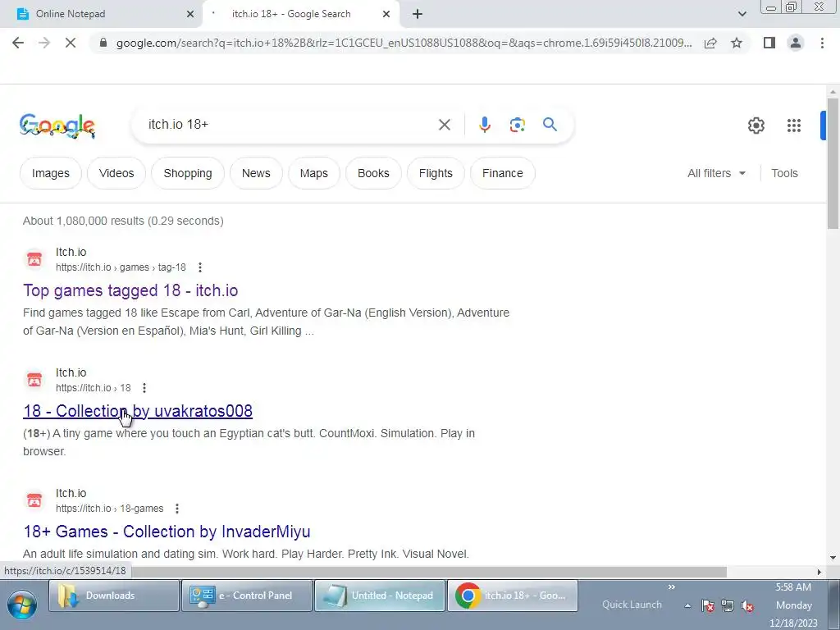Open the share page icon in the address bar

(x=710, y=43)
